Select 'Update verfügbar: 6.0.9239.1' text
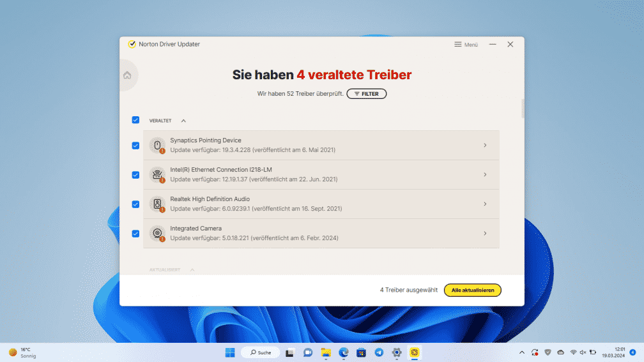 point(210,209)
